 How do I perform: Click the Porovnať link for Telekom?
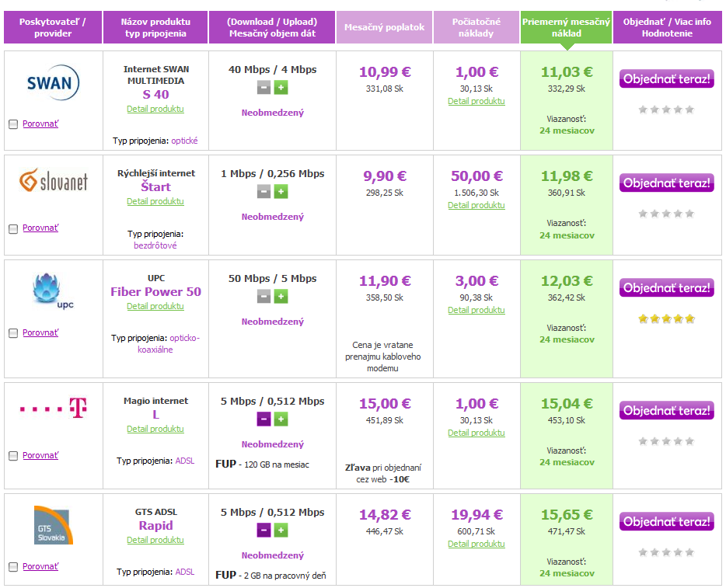pos(40,455)
